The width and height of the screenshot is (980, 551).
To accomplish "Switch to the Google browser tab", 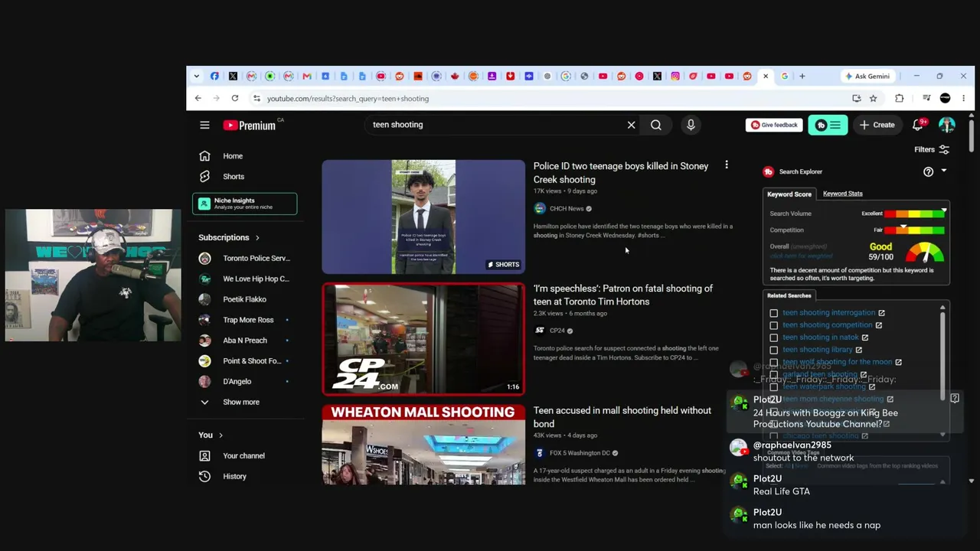I will click(x=784, y=76).
